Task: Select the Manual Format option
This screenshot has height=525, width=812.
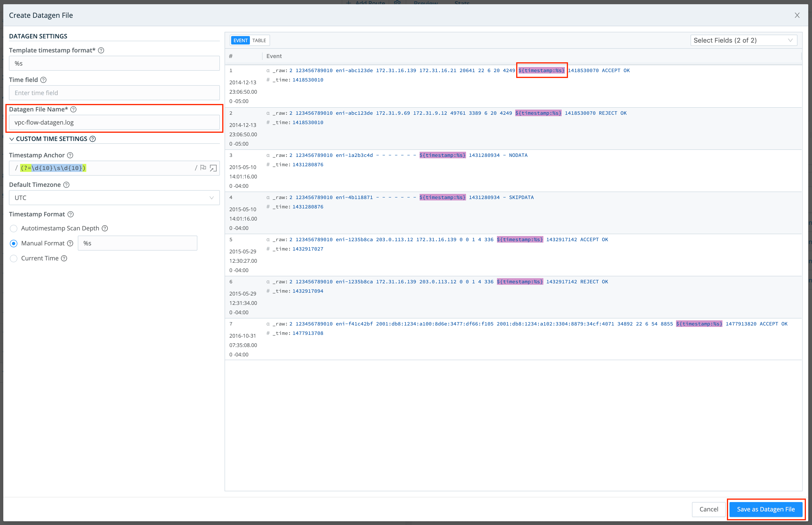Action: coord(14,243)
